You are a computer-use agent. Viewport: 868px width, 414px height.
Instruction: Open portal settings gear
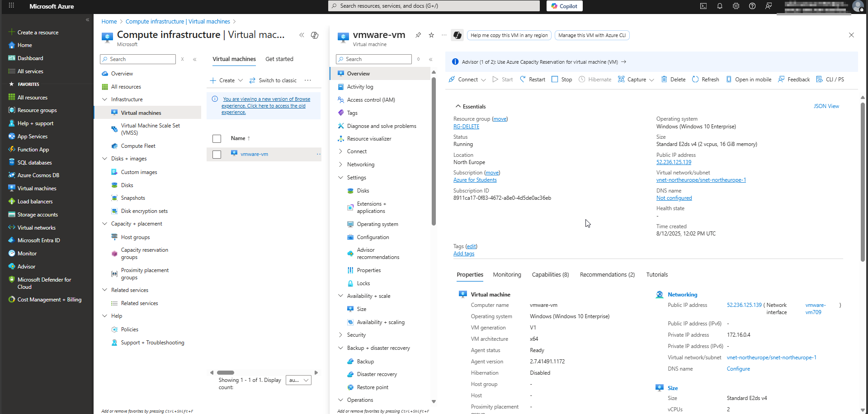(736, 6)
